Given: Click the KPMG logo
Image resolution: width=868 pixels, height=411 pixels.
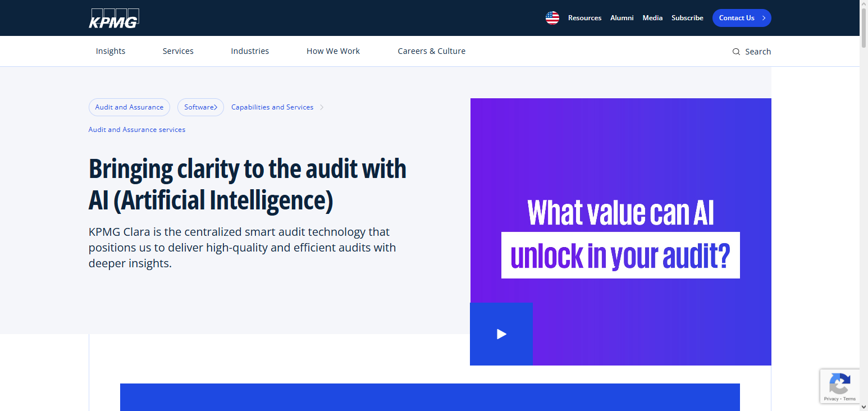Looking at the screenshot, I should tap(114, 18).
